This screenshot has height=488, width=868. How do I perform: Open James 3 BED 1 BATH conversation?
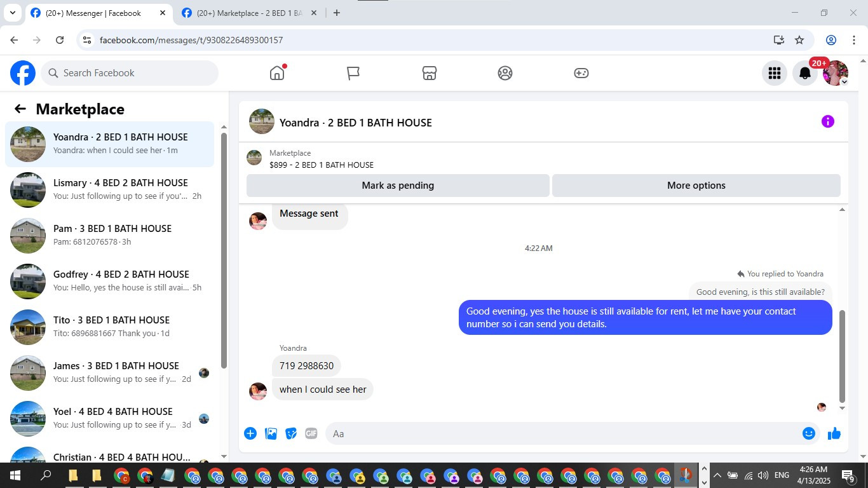110,373
